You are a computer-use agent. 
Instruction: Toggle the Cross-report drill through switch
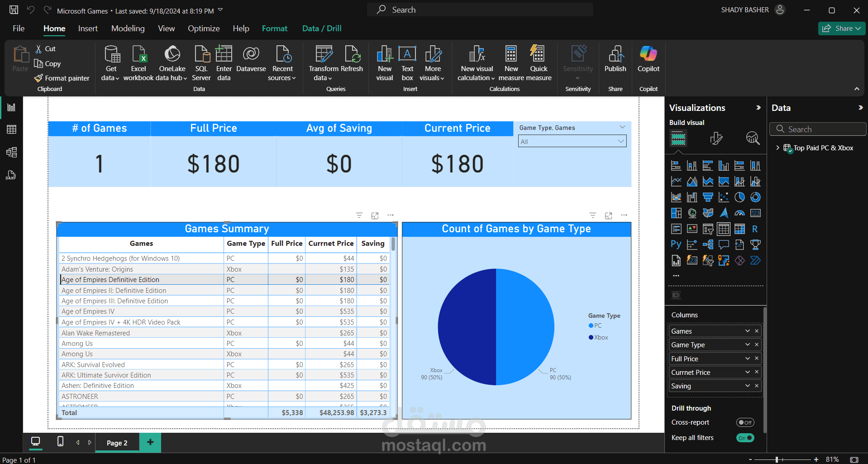pyautogui.click(x=745, y=422)
